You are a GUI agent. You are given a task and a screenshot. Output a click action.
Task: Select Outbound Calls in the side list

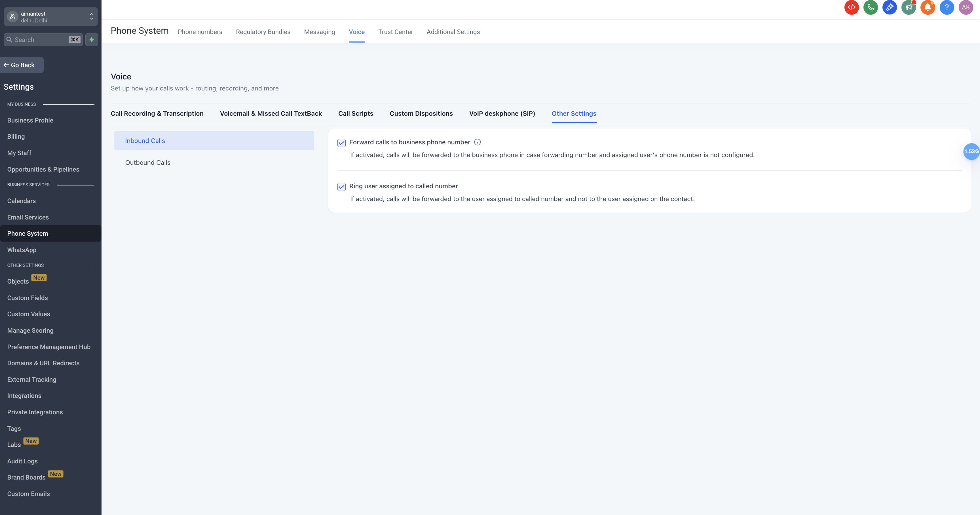[x=148, y=162]
